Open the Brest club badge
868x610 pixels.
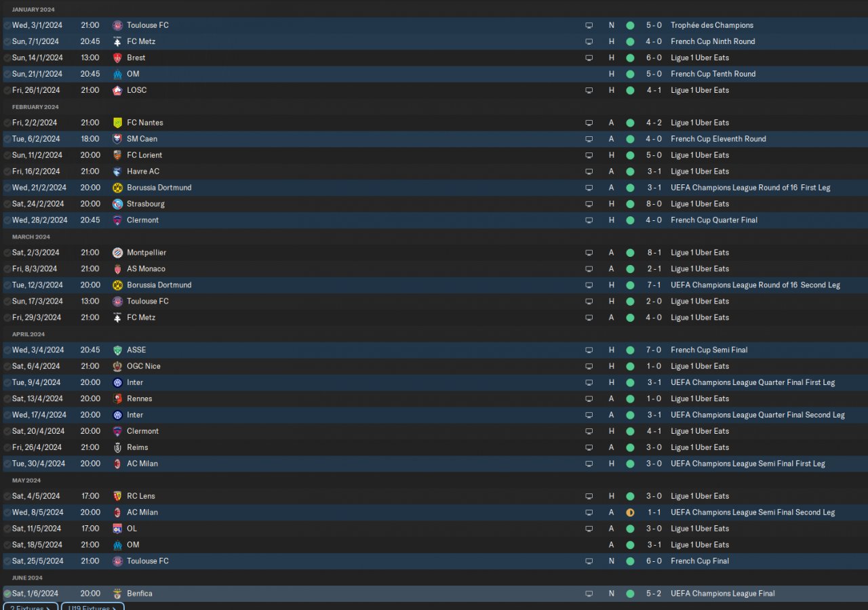[117, 58]
